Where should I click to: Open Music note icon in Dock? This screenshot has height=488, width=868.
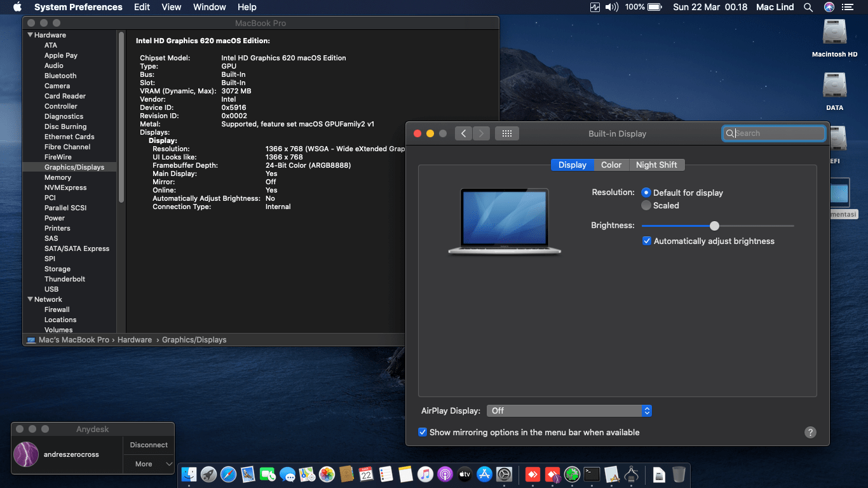[426, 474]
